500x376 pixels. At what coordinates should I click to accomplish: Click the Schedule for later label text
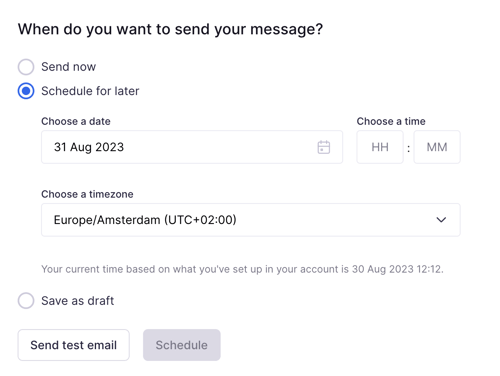click(x=90, y=91)
